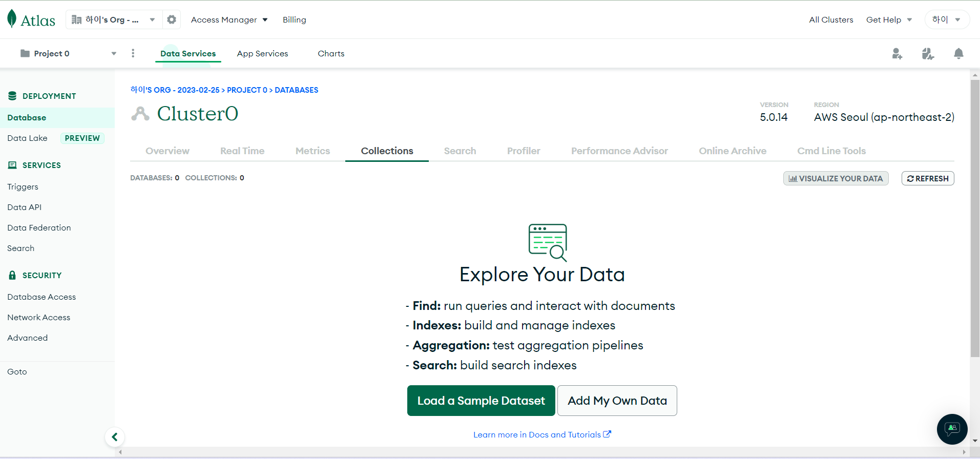Expand the Access Manager dropdown
This screenshot has height=459, width=980.
point(230,19)
